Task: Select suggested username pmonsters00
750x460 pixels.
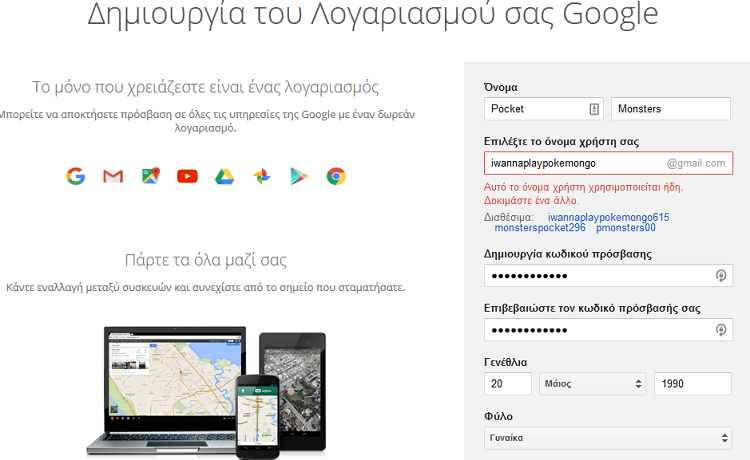Action: tap(625, 228)
